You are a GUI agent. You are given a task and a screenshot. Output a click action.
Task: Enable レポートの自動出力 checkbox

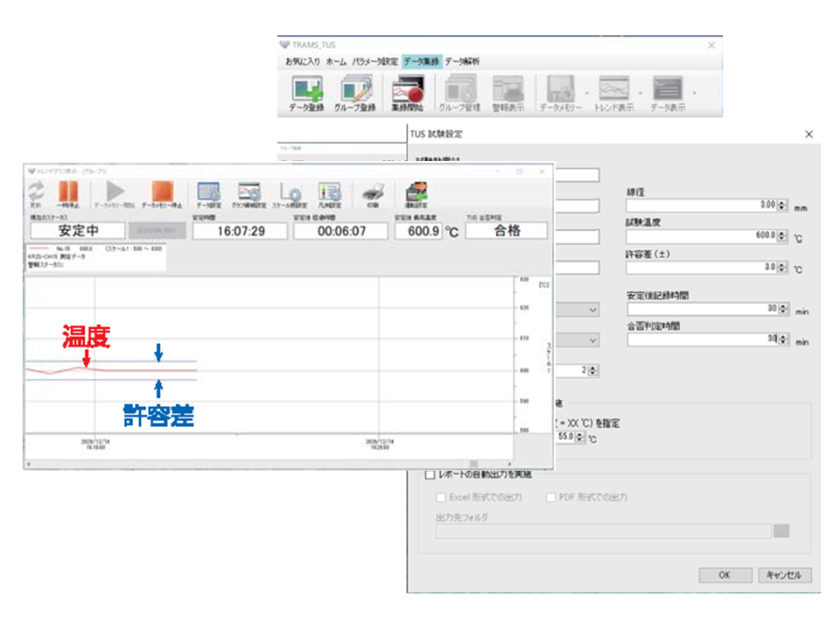(430, 474)
